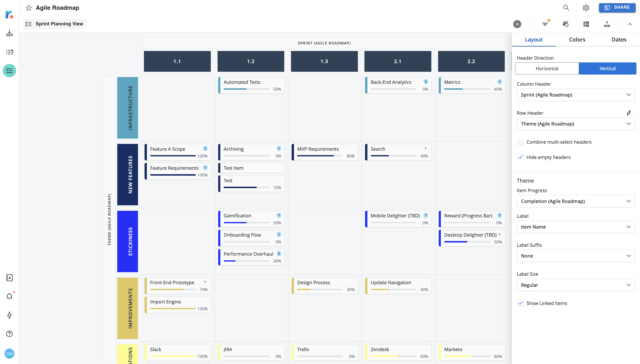The width and height of the screenshot is (640, 364).
Task: Open the contacts book icon in sidebar
Action: coord(9,278)
